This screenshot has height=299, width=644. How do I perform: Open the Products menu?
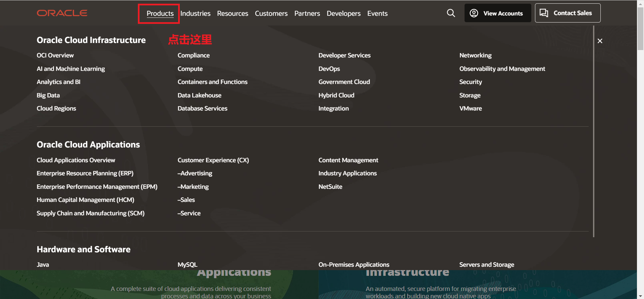click(160, 13)
